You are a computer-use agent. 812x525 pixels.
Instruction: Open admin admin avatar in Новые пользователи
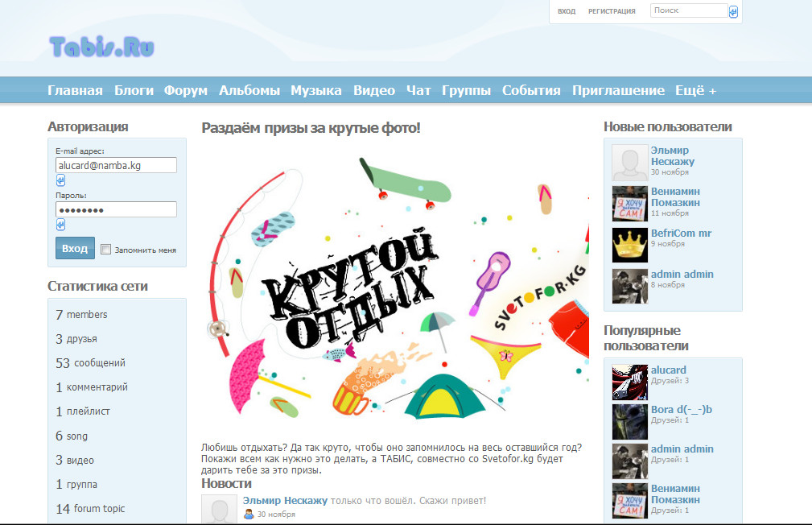(x=629, y=286)
